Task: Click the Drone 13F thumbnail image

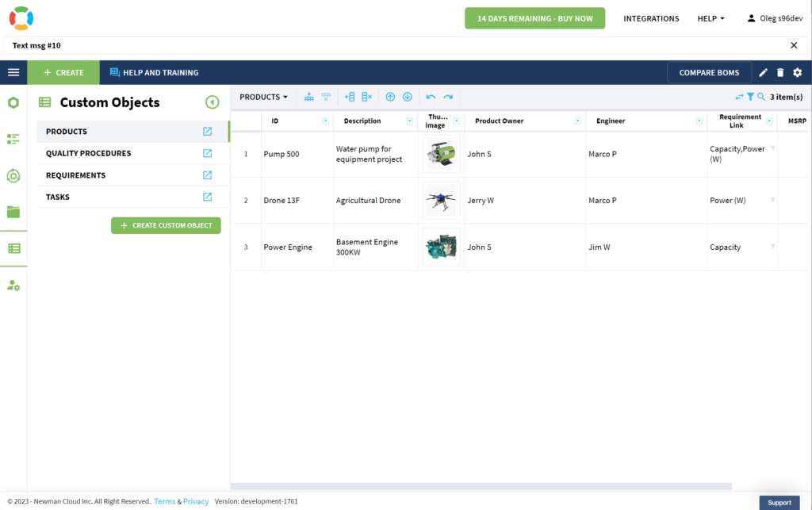Action: pos(441,201)
